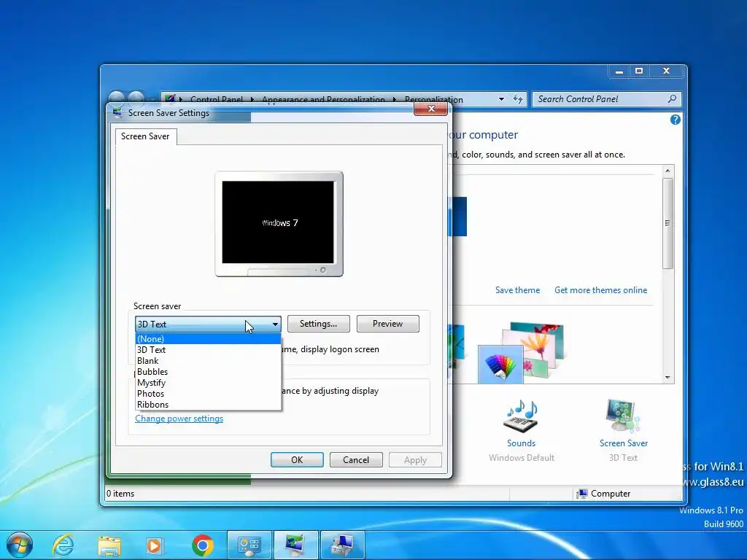Close the Screen Saver Settings dialog

(431, 109)
